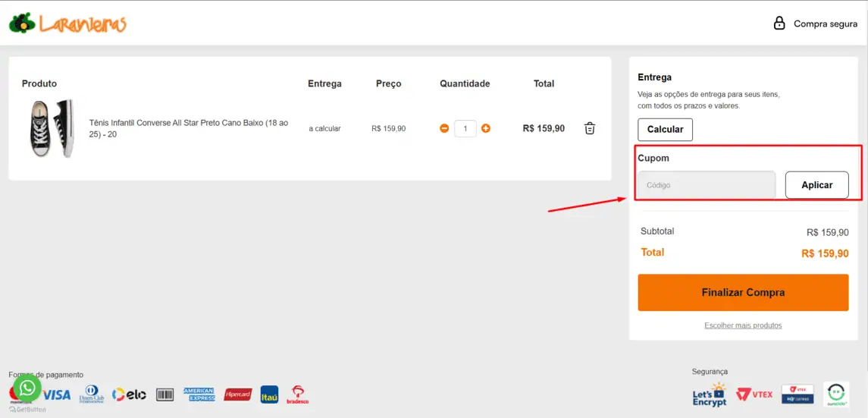Image resolution: width=868 pixels, height=418 pixels.
Task: Click the GetButton label under WhatsApp
Action: tap(27, 410)
